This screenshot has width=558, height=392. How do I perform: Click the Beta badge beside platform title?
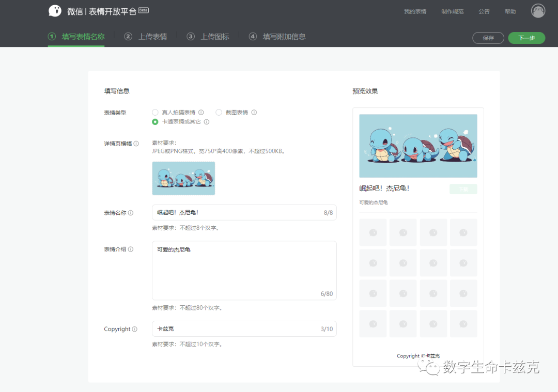coord(144,10)
